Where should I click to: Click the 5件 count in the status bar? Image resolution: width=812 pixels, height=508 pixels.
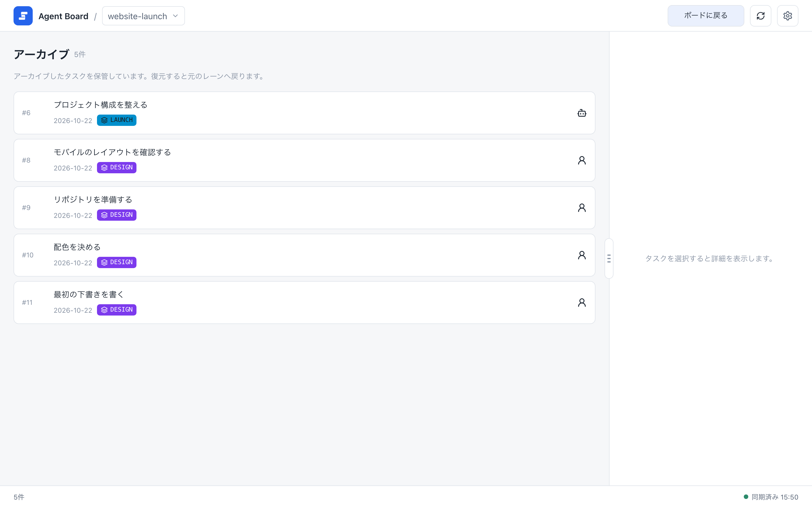(19, 497)
